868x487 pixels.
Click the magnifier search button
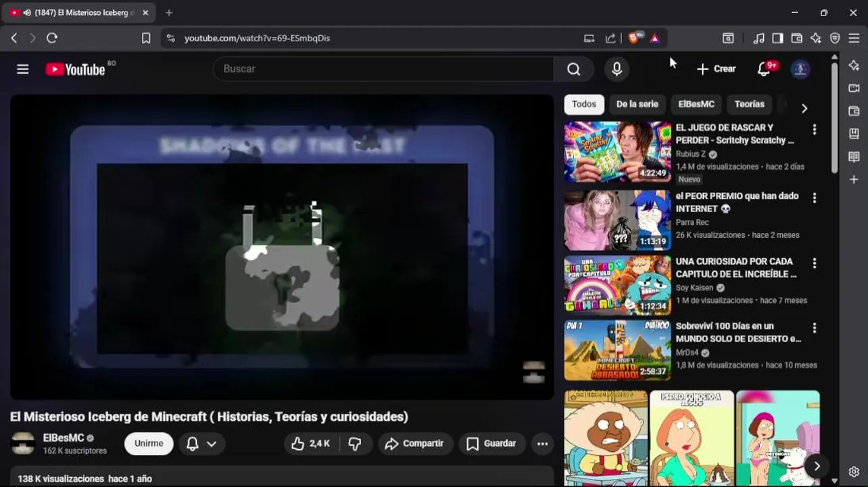coord(574,69)
